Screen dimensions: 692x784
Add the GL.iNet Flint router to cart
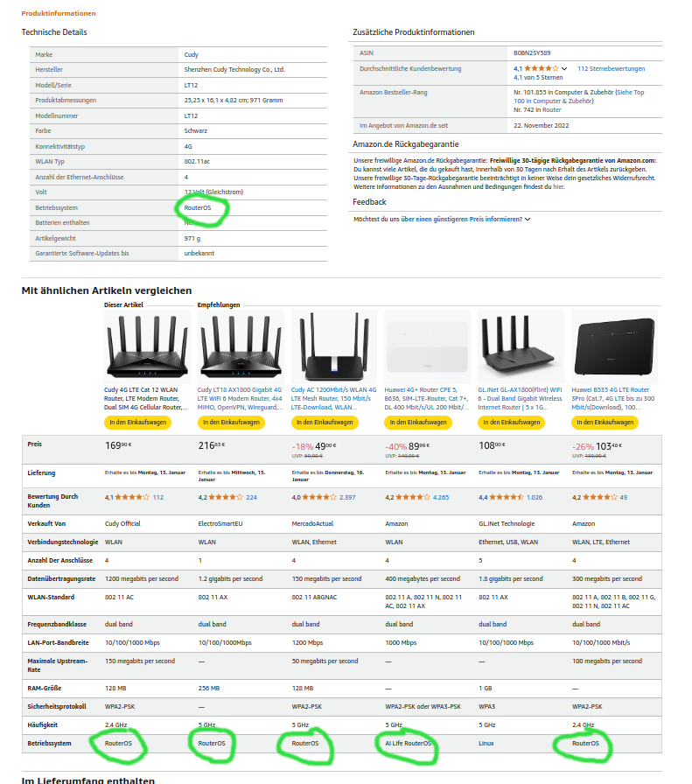[x=512, y=423]
